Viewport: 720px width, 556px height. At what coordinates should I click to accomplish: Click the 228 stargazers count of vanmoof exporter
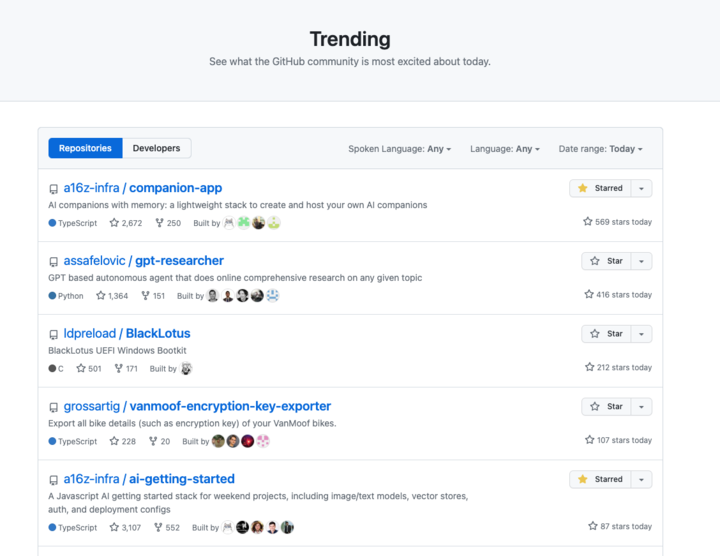coord(123,441)
